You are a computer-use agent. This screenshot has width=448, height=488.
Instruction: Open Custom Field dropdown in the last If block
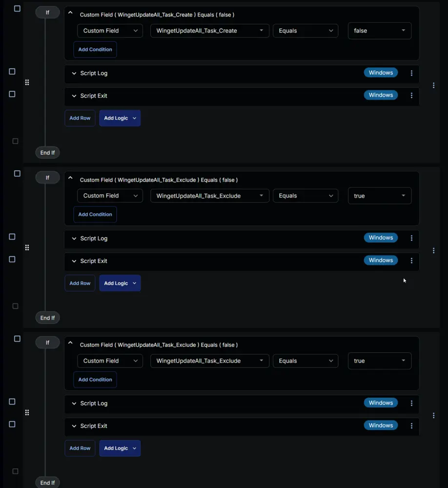click(x=110, y=361)
